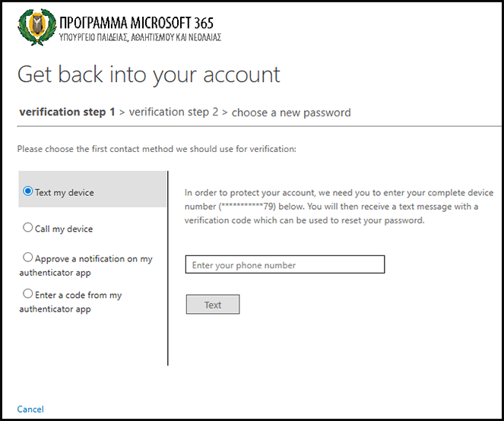504x421 pixels.
Task: Click the Cancel link
Action: point(30,410)
